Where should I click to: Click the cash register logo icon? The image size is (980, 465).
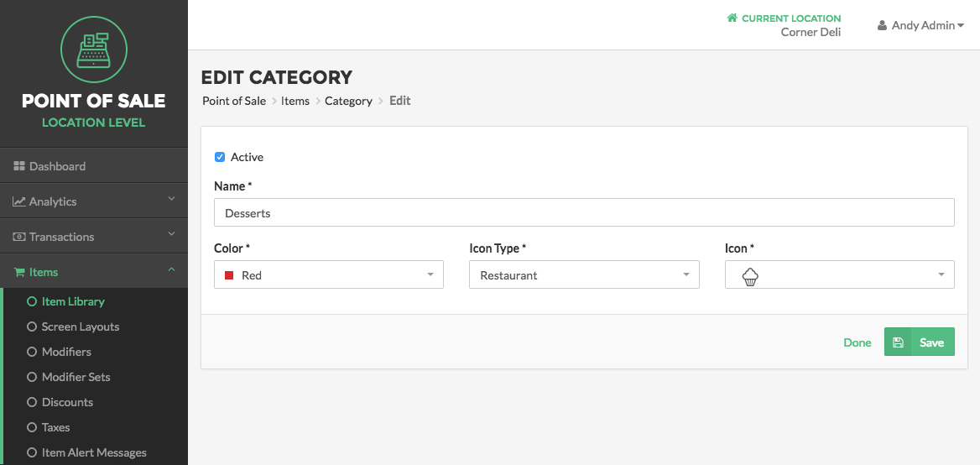(x=94, y=50)
